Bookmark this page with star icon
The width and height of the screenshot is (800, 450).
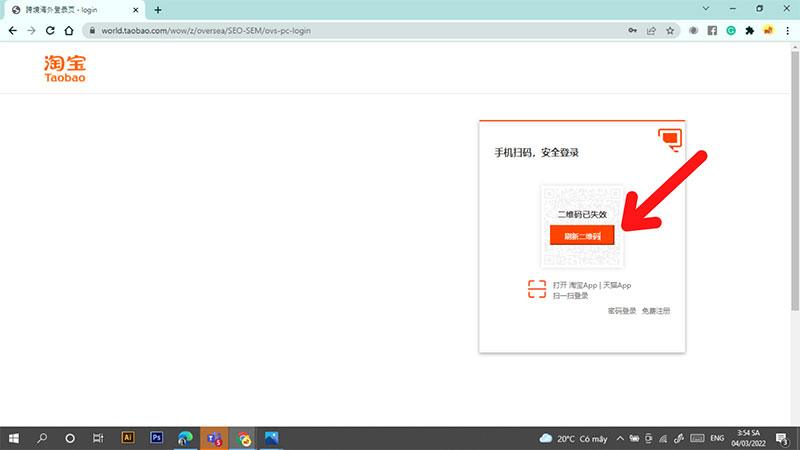(670, 31)
